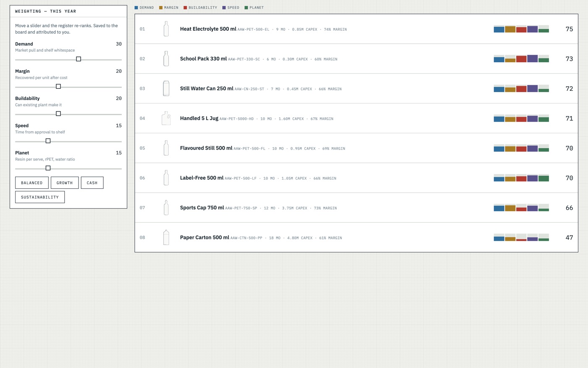Apply the Cash weighting preset
This screenshot has width=588, height=368.
[92, 183]
